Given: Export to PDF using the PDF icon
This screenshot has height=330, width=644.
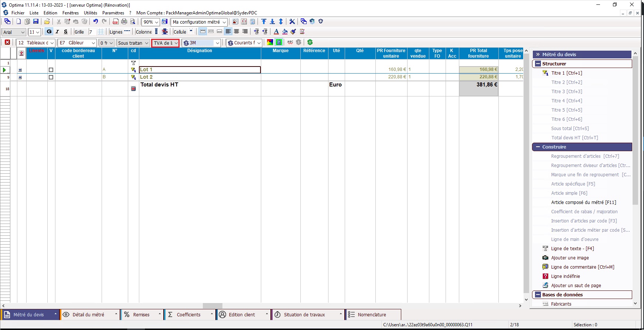Looking at the screenshot, I should 116,22.
